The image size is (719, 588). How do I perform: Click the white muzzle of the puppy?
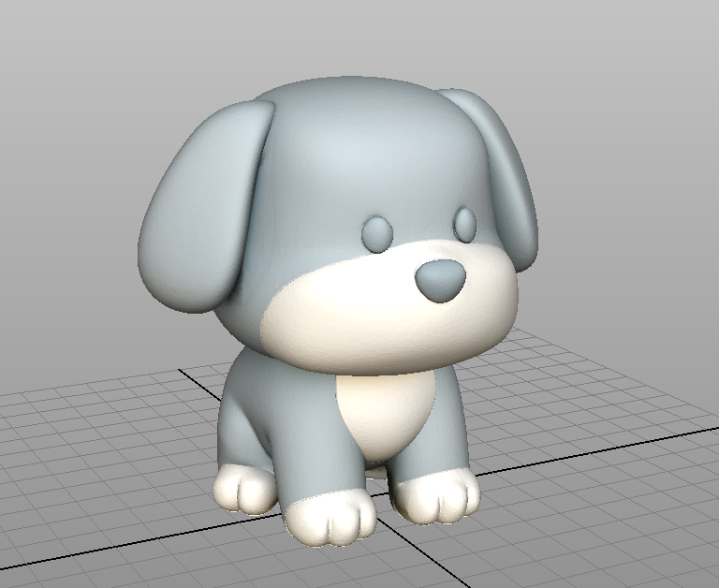tap(389, 312)
